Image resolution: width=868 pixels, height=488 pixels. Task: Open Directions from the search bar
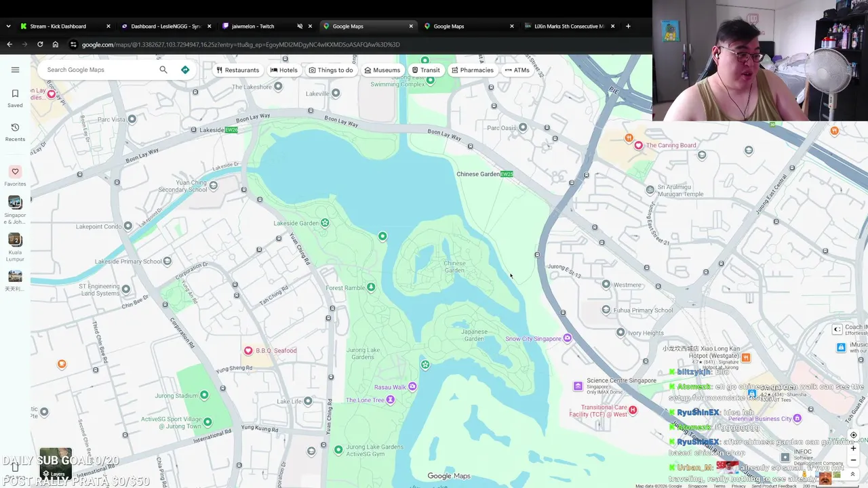pyautogui.click(x=185, y=70)
